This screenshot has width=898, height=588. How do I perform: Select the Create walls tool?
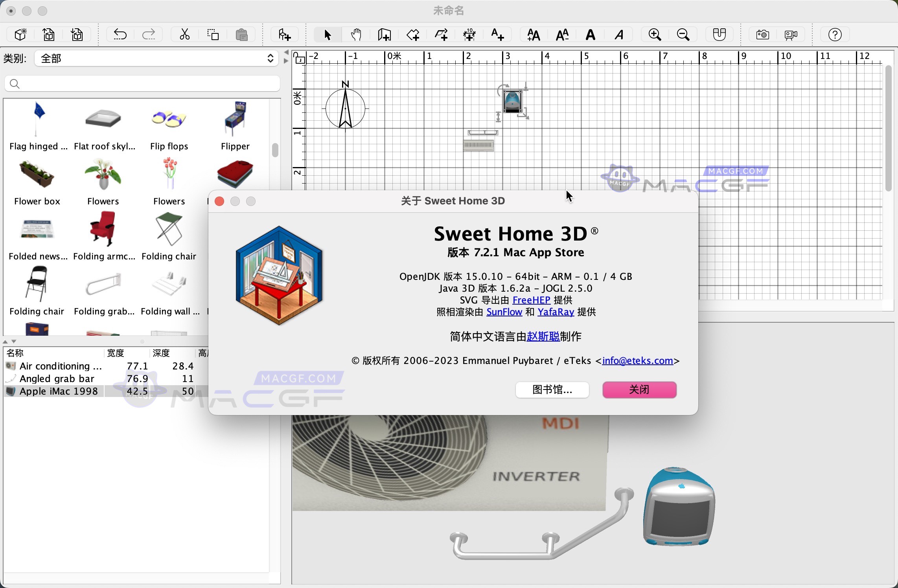click(384, 35)
